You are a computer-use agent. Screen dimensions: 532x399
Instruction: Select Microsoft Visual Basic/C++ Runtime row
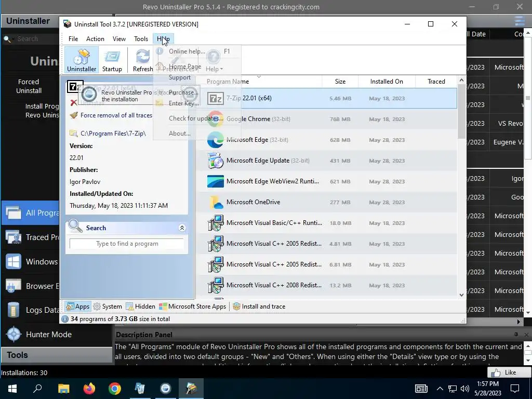point(326,223)
